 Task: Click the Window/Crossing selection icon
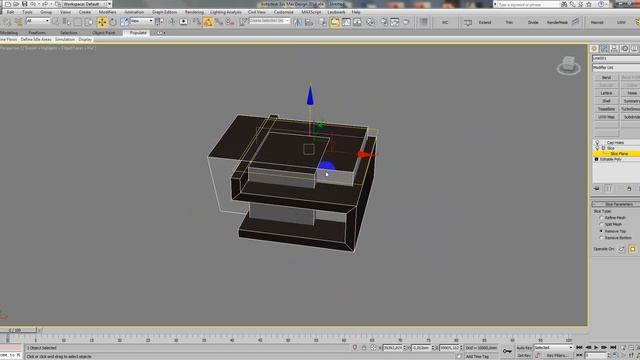(x=89, y=22)
